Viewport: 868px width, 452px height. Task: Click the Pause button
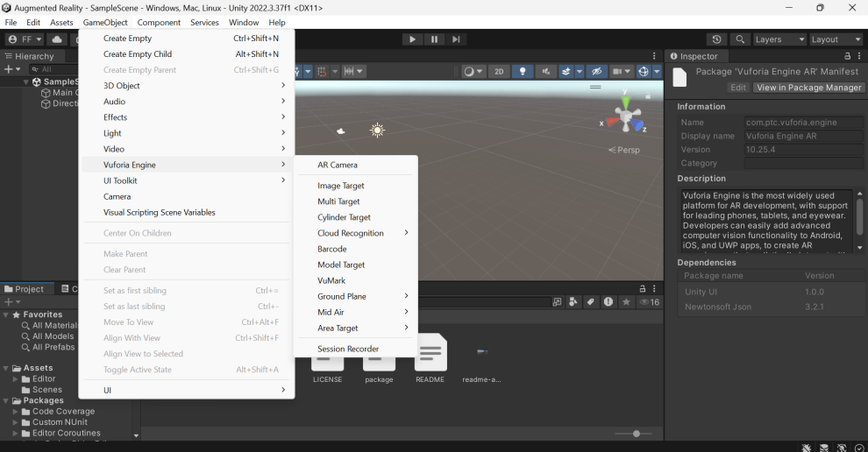point(434,39)
